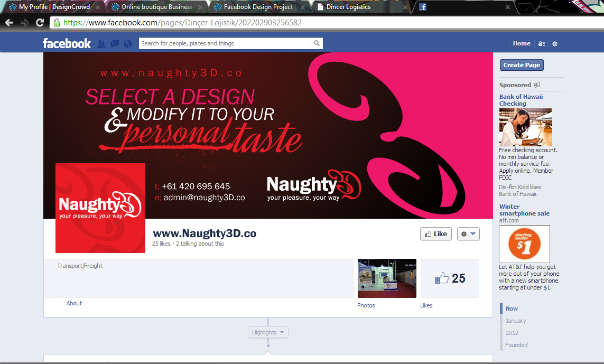
Task: Click the 25 likes count text
Action: 161,244
